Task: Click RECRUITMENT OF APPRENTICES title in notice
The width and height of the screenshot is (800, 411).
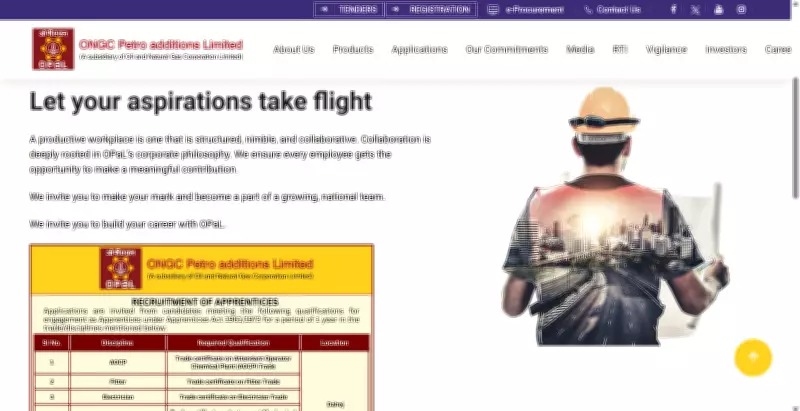Action: tap(205, 302)
